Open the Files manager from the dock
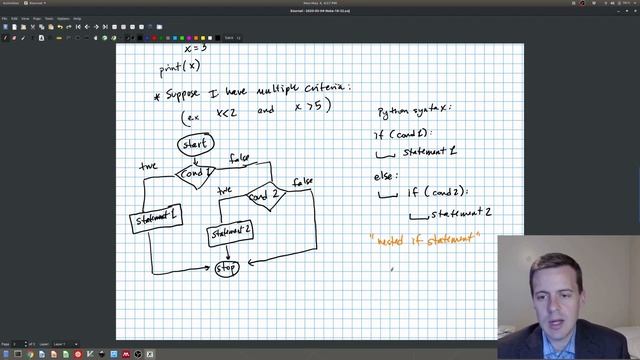 point(6,354)
